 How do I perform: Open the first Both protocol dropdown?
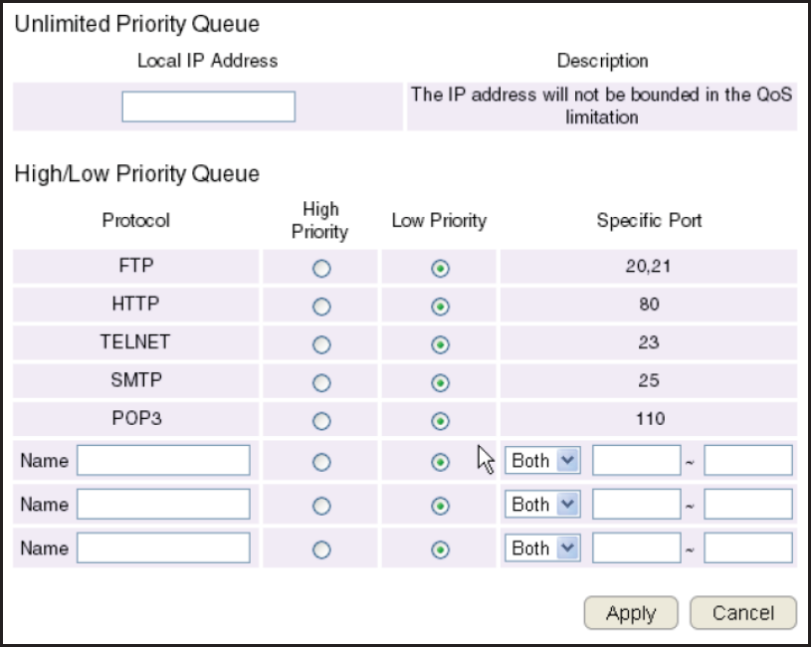(542, 460)
